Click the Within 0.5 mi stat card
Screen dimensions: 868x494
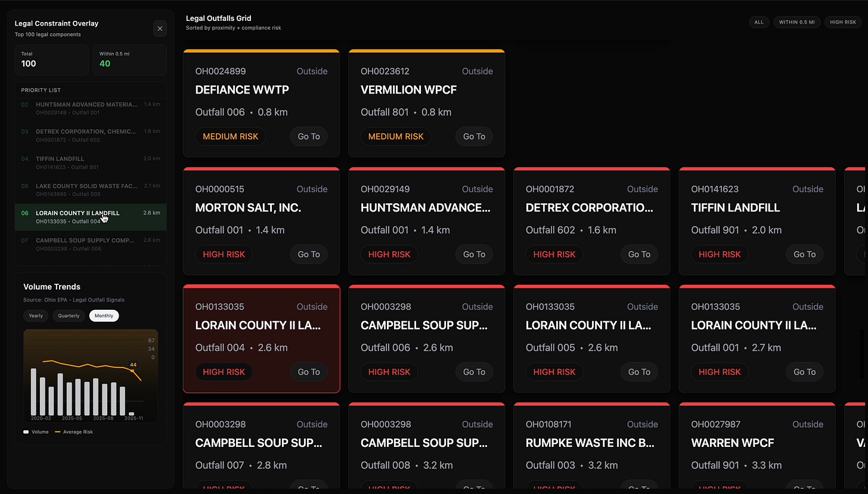click(129, 60)
